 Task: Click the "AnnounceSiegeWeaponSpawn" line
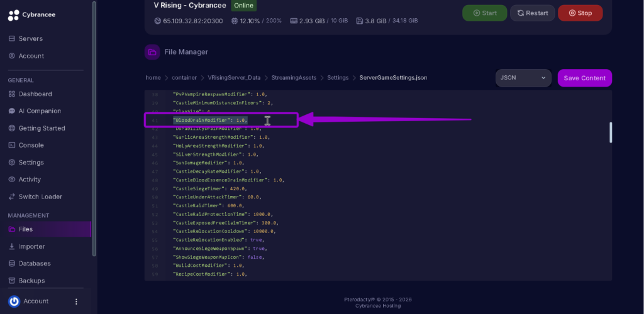(220, 249)
